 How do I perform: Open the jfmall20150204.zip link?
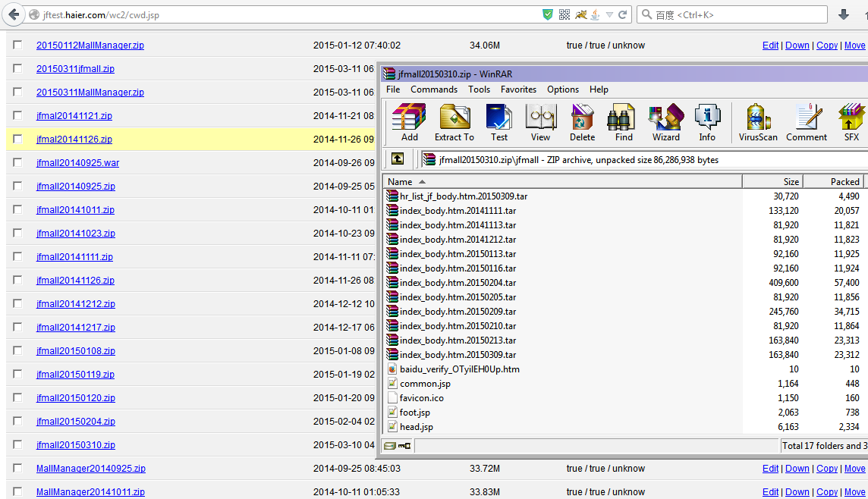(x=76, y=422)
